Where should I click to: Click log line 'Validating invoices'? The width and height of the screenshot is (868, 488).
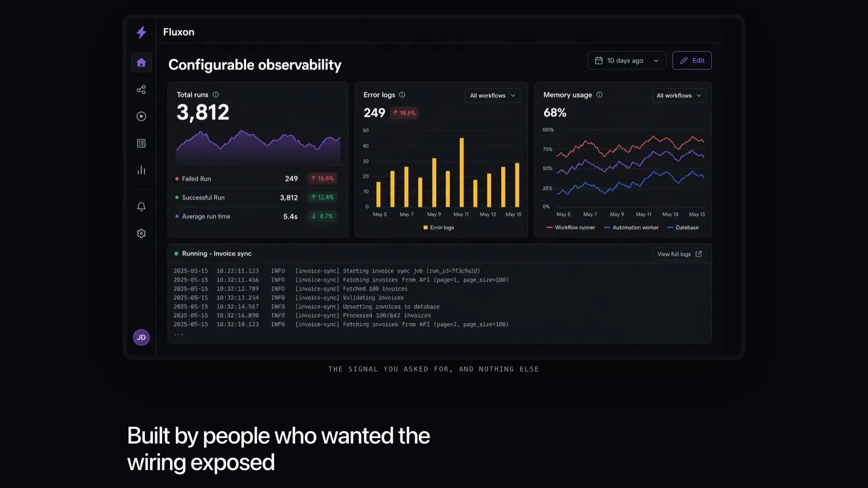click(x=289, y=298)
